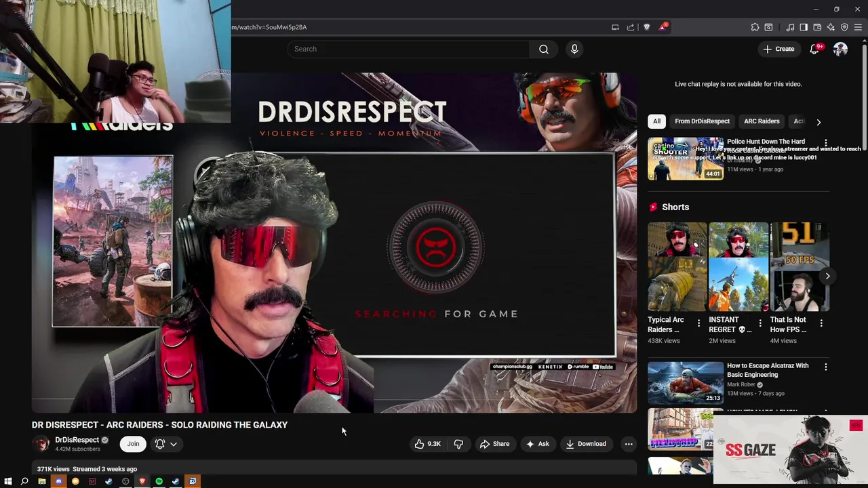Screen dimensions: 868x488
Task: Open Windows Start menu
Action: 8,481
